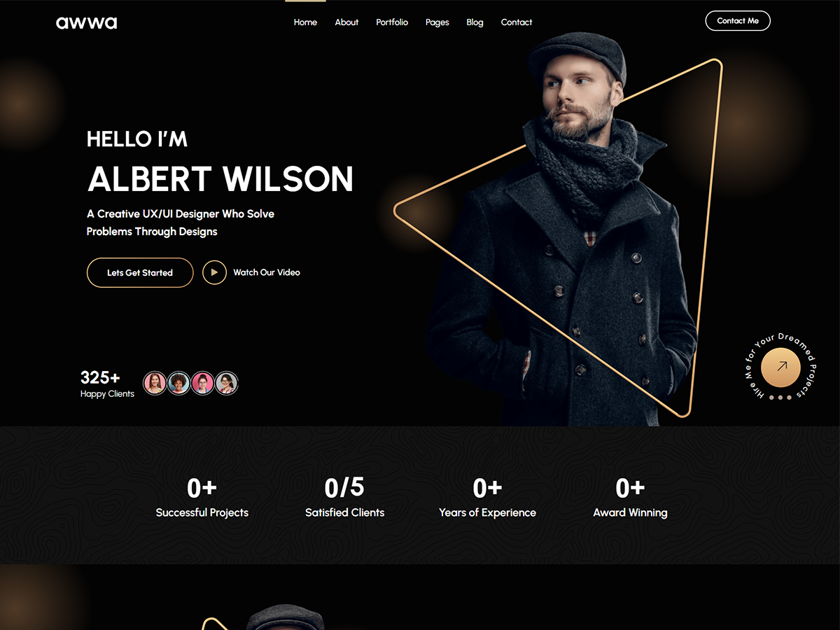Viewport: 840px width, 630px height.
Task: Click the Years of Experience counter
Action: [487, 498]
